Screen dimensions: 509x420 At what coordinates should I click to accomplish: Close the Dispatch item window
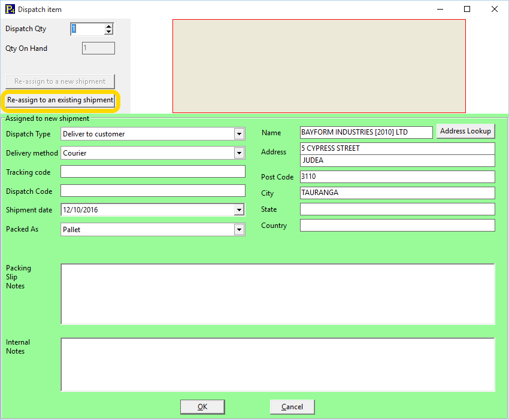click(x=495, y=9)
